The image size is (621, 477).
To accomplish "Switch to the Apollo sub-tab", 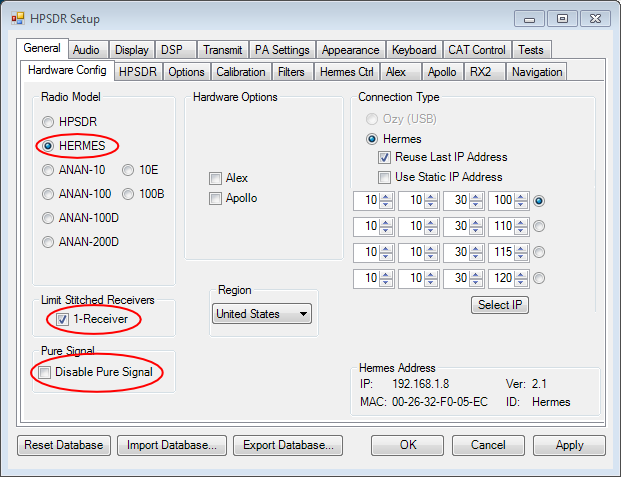I will coord(442,72).
